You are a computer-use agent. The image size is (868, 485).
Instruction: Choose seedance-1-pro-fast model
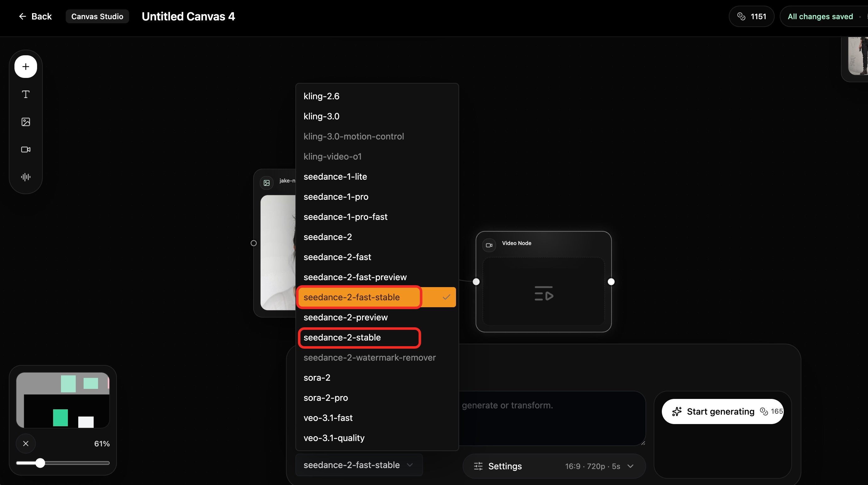click(x=377, y=216)
